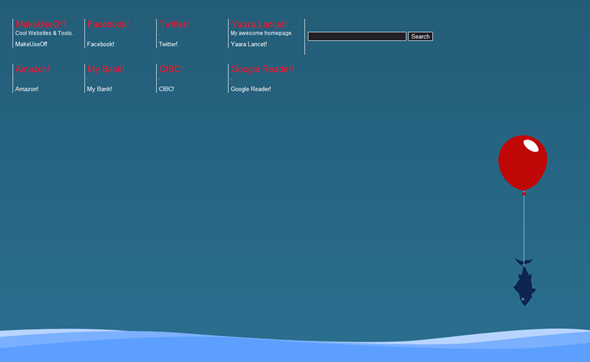Screen dimensions: 590x362
Task: Open the red My Bank! heading link
Action: point(106,69)
